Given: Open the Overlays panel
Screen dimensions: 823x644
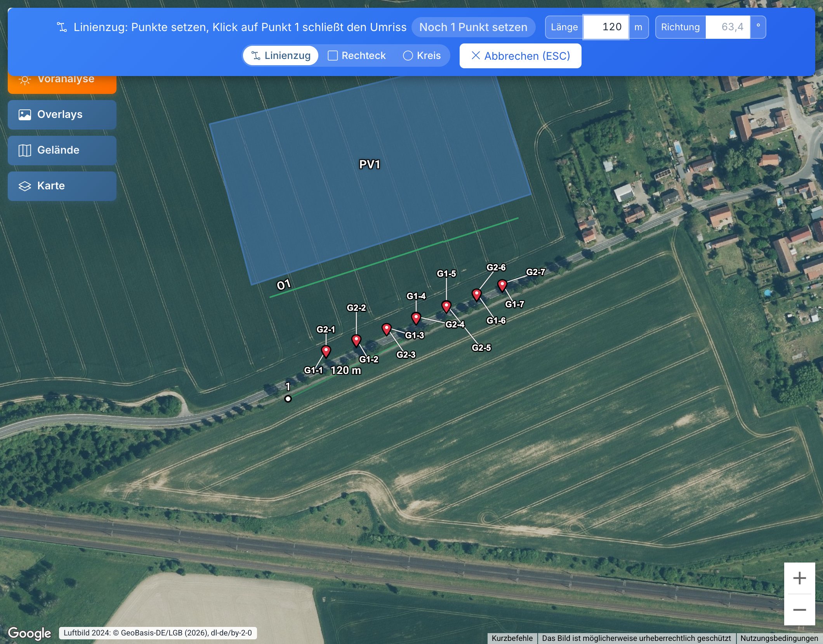Looking at the screenshot, I should pos(62,114).
